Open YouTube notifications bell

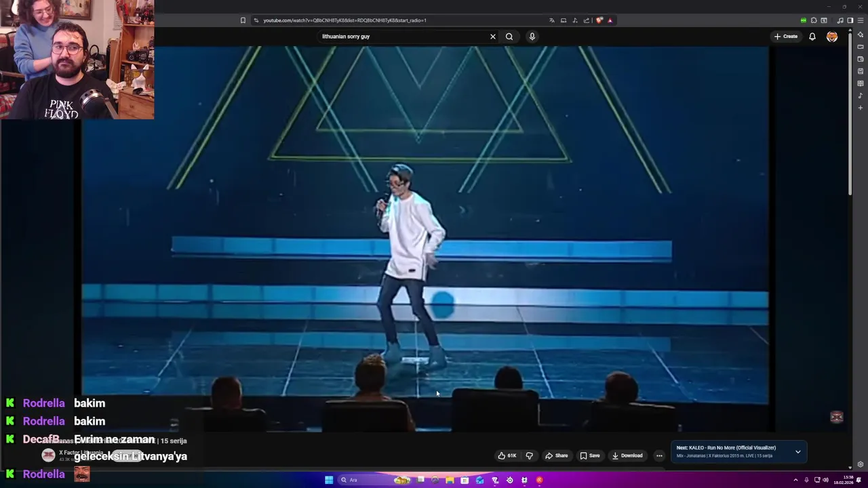[x=812, y=37]
